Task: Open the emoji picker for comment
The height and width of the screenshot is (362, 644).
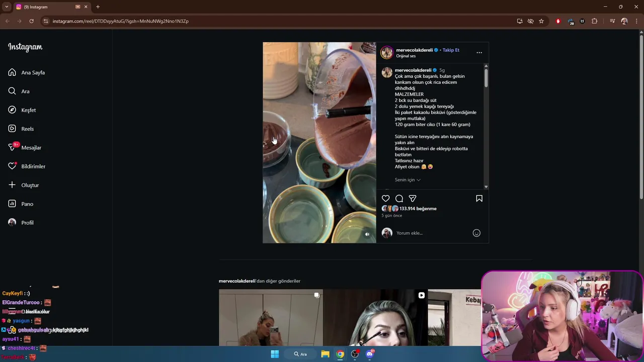Action: [x=476, y=233]
